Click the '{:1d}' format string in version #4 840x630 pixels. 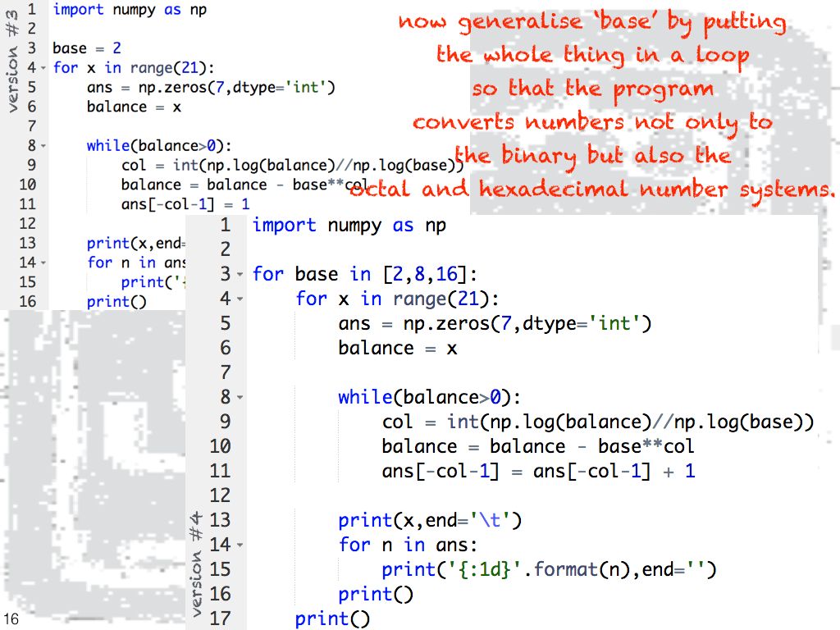pos(485,569)
